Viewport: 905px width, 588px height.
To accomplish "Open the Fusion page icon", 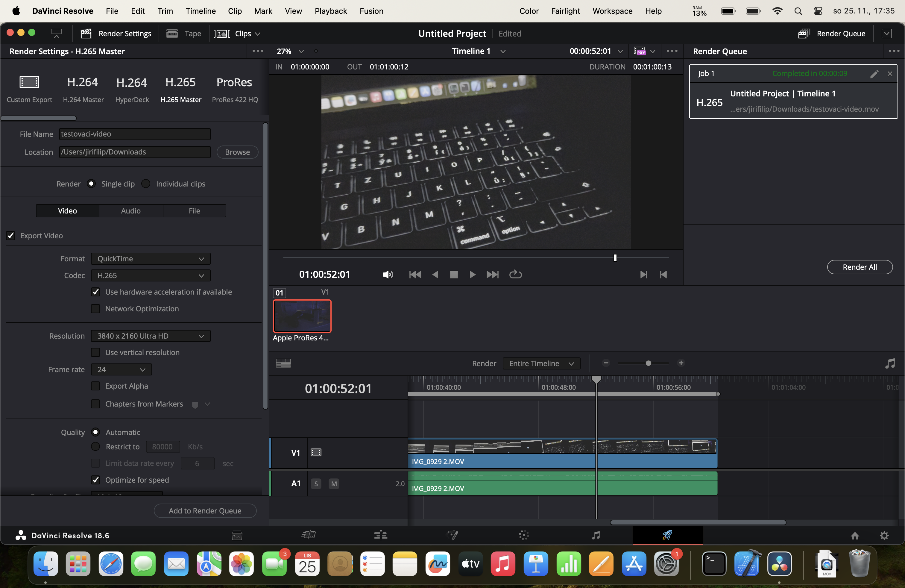I will (x=452, y=535).
